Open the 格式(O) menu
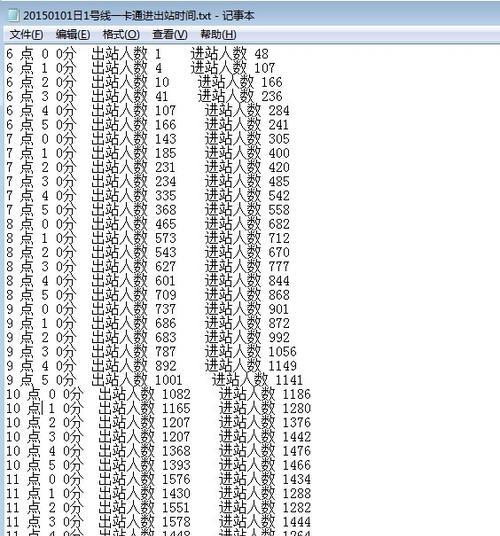 click(121, 35)
